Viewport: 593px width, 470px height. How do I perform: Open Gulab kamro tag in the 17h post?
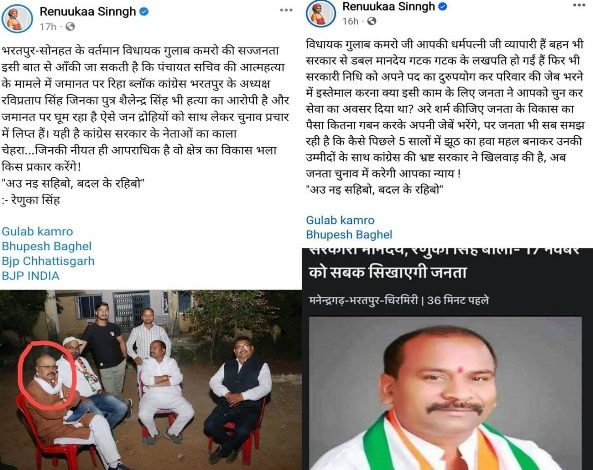pos(37,231)
